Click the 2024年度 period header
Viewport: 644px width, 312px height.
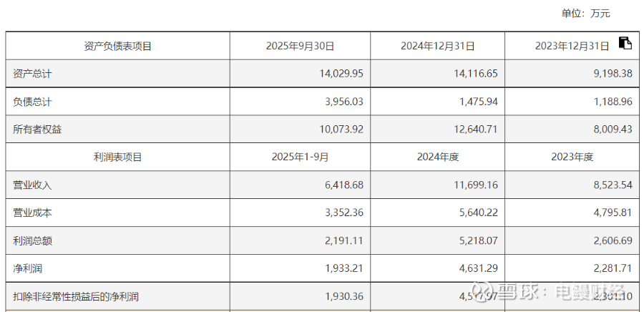(x=437, y=157)
